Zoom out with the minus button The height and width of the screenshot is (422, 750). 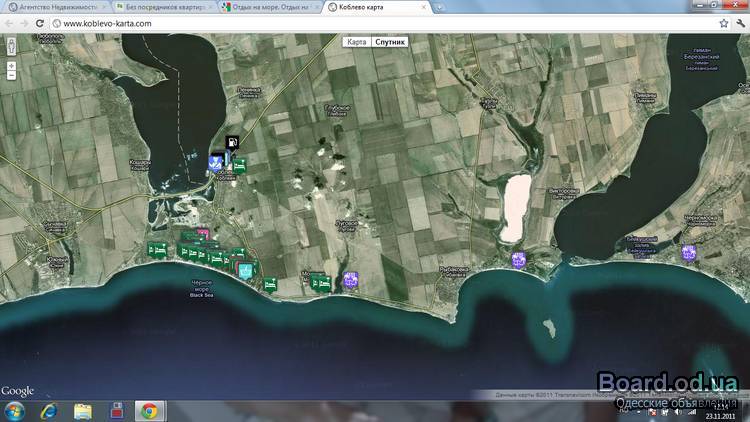[10, 75]
